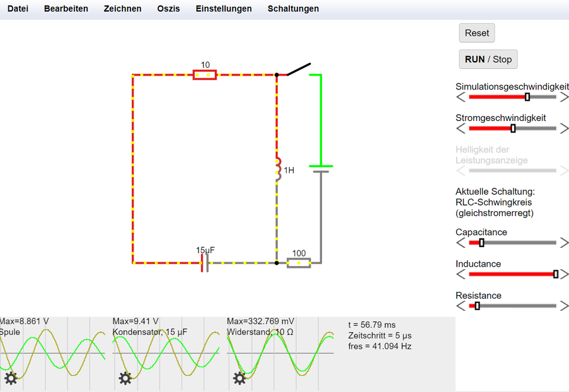
Task: Open the Schaltungen menu
Action: pyautogui.click(x=293, y=9)
